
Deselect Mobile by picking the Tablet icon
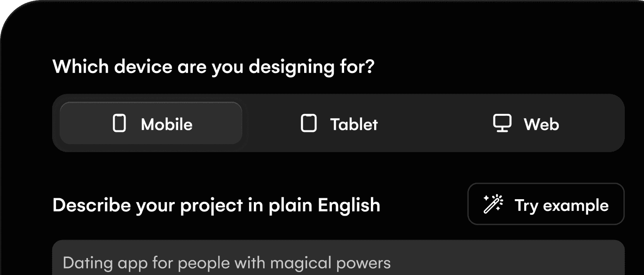[308, 123]
